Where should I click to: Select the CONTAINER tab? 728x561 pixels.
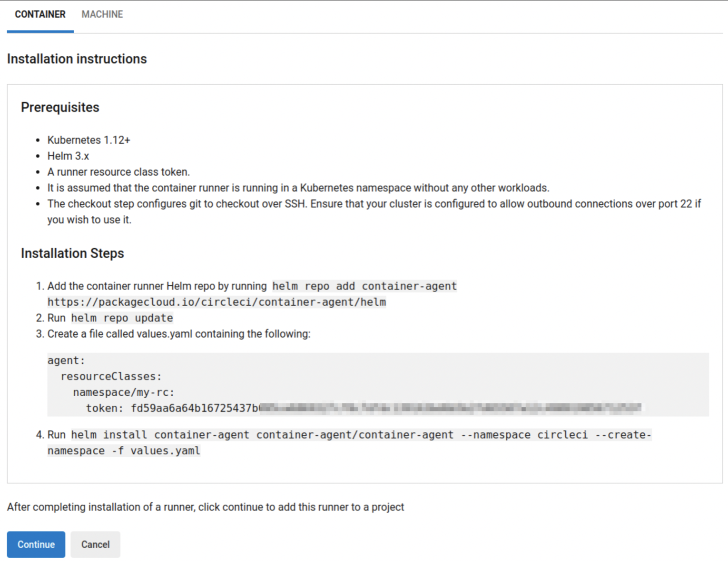coord(40,14)
